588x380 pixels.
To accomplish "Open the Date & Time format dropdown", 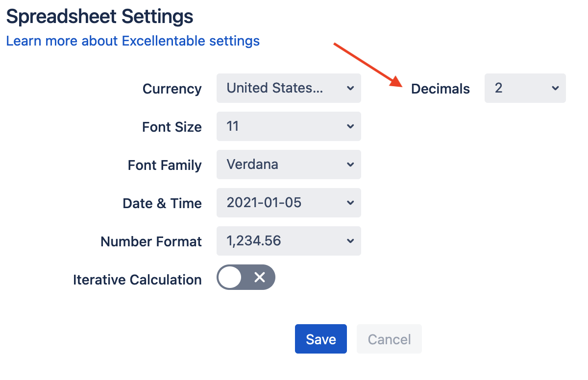I will click(x=289, y=203).
